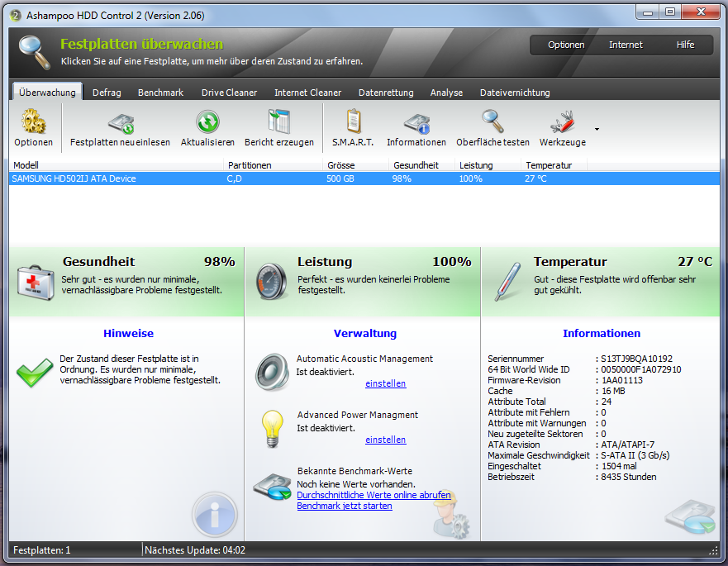Viewport: 728px width, 566px height.
Task: Sort by the Grösse column header
Action: coord(355,165)
